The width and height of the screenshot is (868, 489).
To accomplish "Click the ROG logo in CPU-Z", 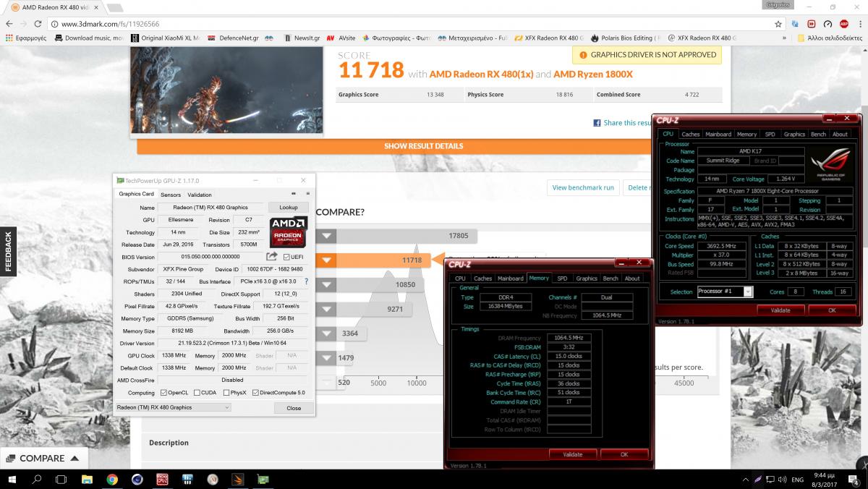I will pos(830,166).
